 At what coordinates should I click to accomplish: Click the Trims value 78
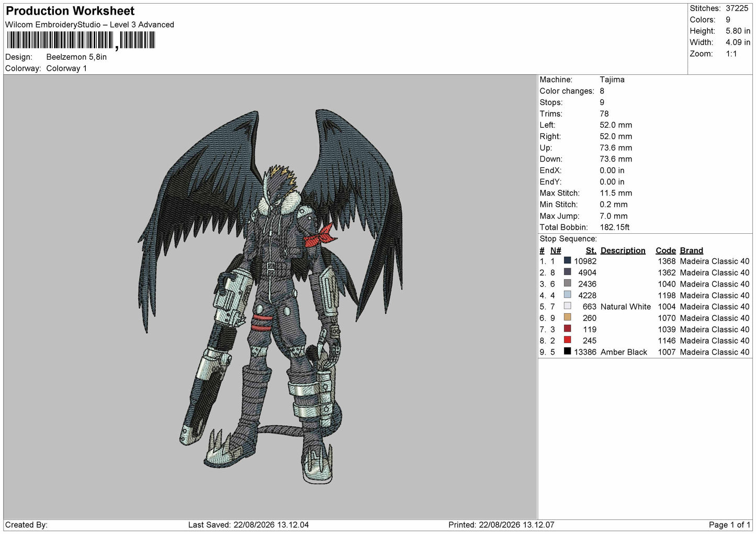coord(604,113)
